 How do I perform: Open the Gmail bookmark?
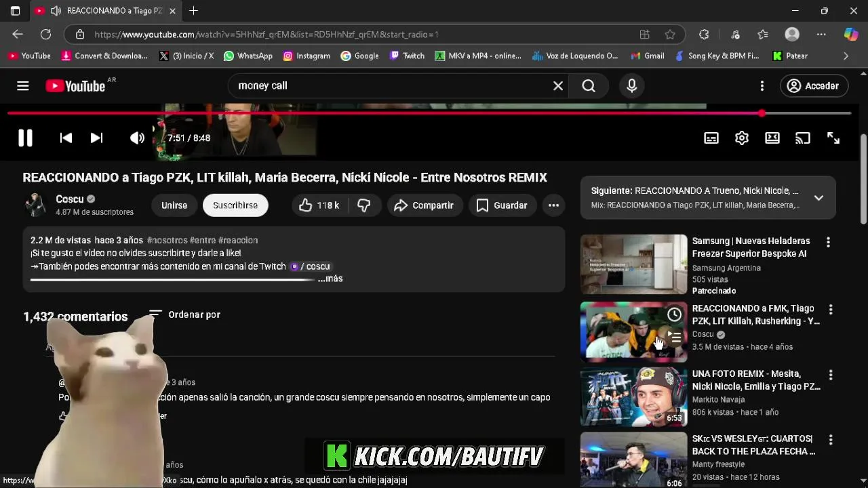point(648,56)
